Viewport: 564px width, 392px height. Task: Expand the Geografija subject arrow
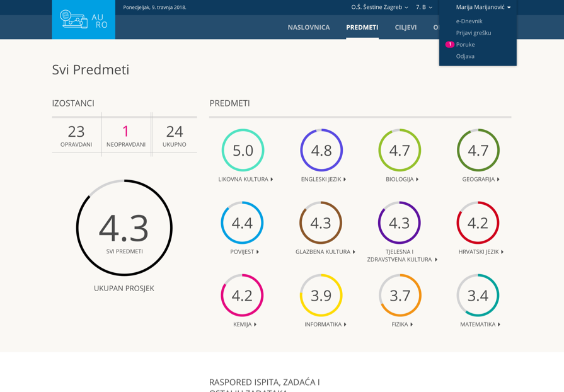498,180
